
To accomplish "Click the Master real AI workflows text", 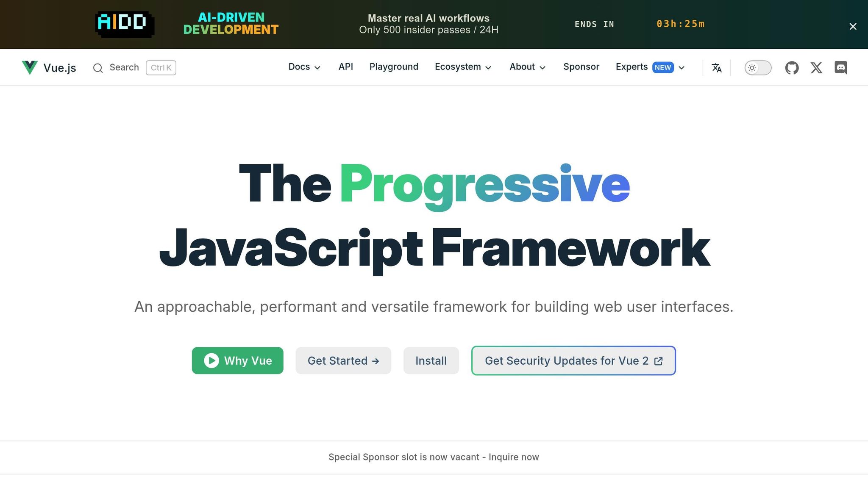I will [x=428, y=18].
